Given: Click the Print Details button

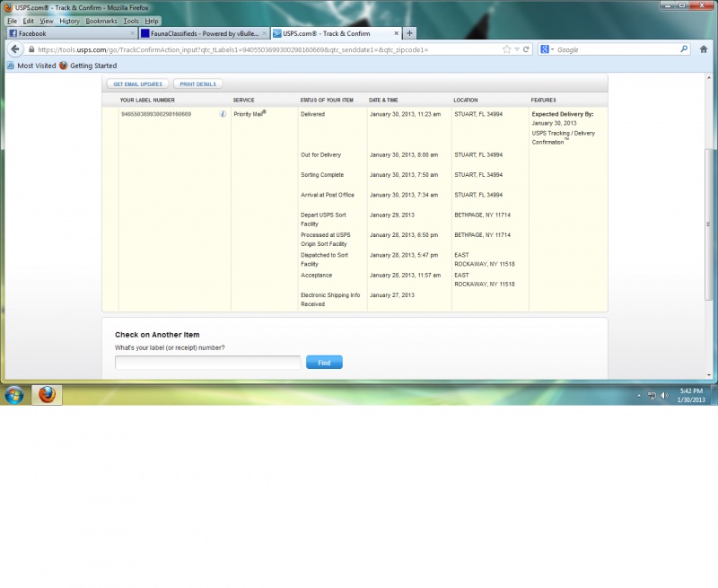Looking at the screenshot, I should coord(197,84).
